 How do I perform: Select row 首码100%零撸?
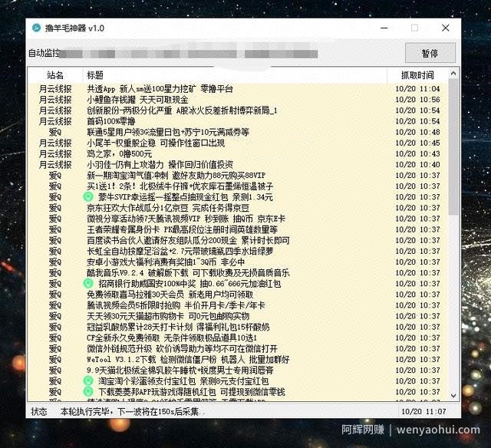238,121
